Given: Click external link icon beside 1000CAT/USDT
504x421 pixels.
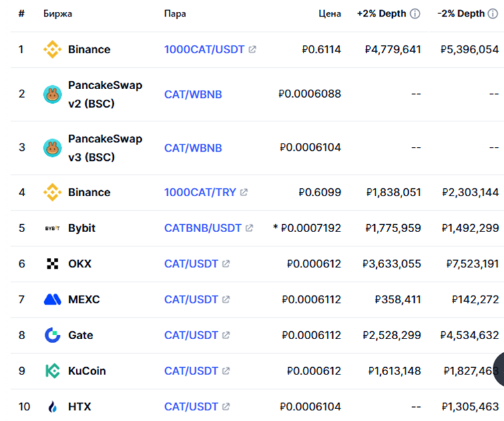Looking at the screenshot, I should (252, 49).
